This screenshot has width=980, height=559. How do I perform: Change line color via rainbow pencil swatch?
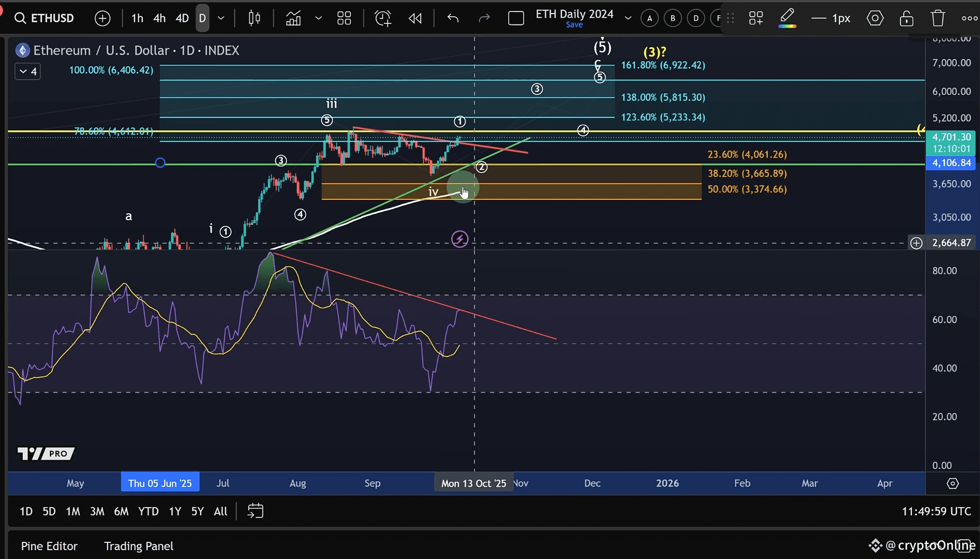pos(787,18)
